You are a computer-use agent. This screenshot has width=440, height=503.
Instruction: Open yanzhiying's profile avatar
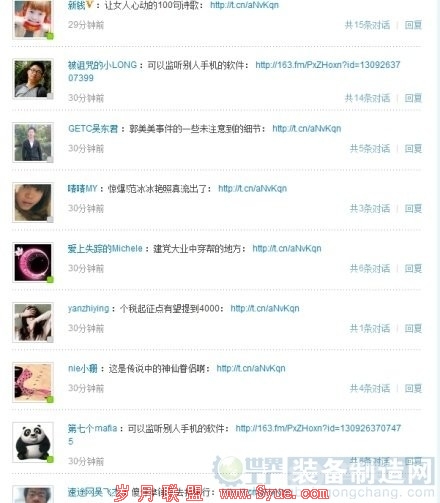(x=33, y=322)
